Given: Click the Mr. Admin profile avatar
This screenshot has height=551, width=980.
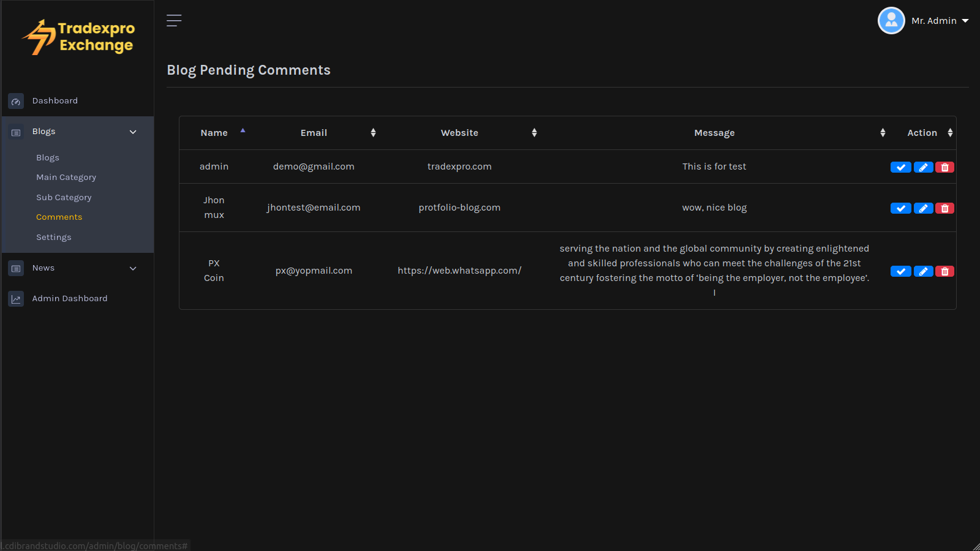Looking at the screenshot, I should (x=891, y=21).
